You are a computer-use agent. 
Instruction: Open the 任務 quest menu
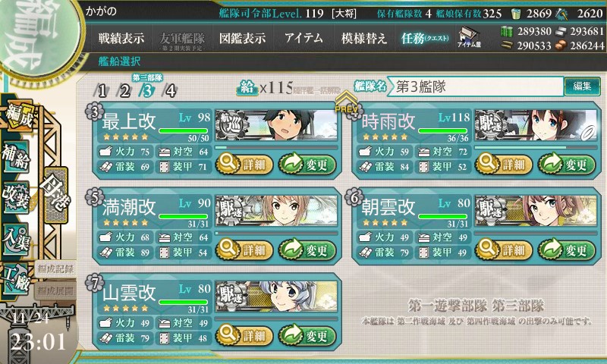[x=425, y=38]
